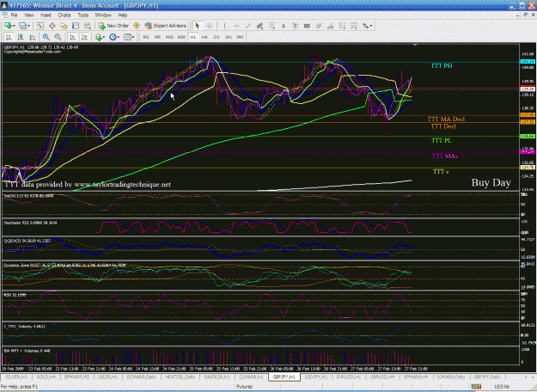Show the Navigator panel
This screenshot has height=392, width=537.
pyautogui.click(x=64, y=26)
